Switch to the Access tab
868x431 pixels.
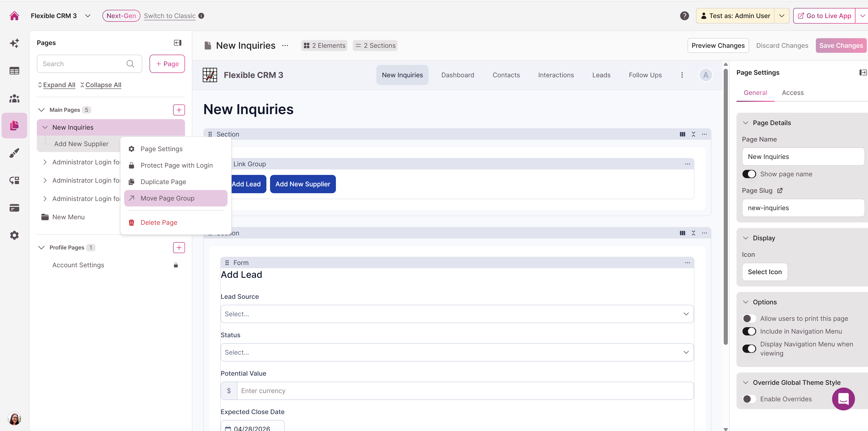click(x=793, y=93)
